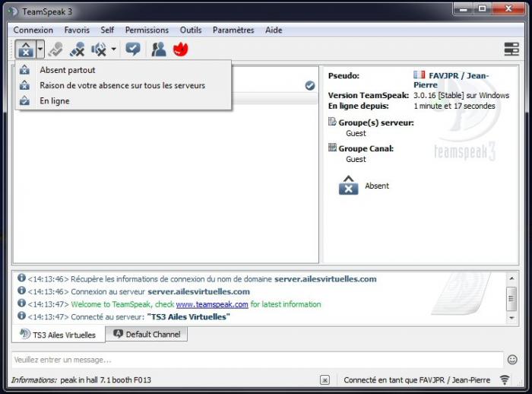Click the blue checkmark badge in channel tree
The width and height of the screenshot is (532, 394).
click(310, 86)
